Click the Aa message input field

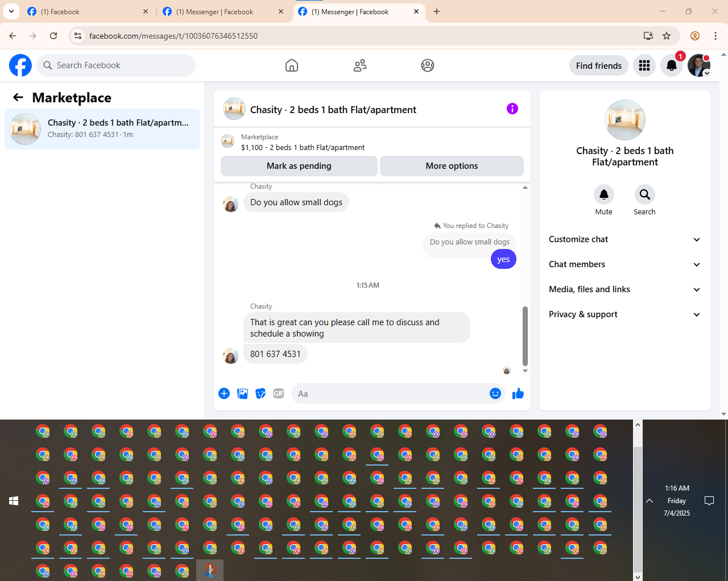tap(390, 393)
